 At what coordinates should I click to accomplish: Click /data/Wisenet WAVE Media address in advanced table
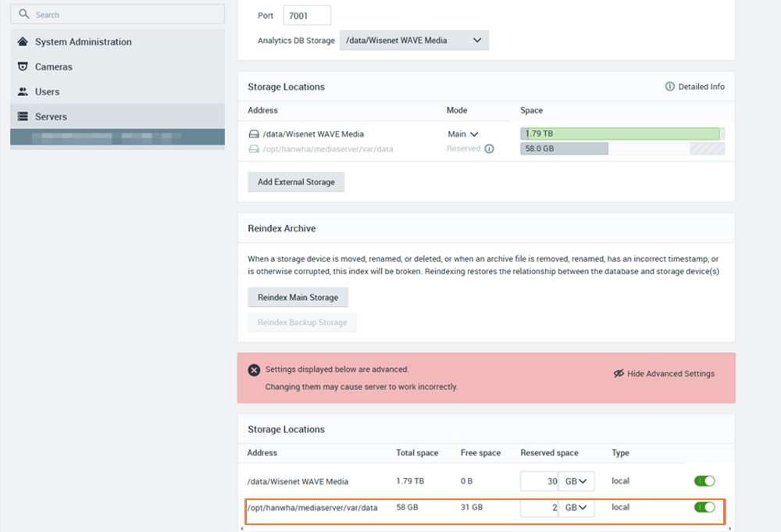click(298, 481)
